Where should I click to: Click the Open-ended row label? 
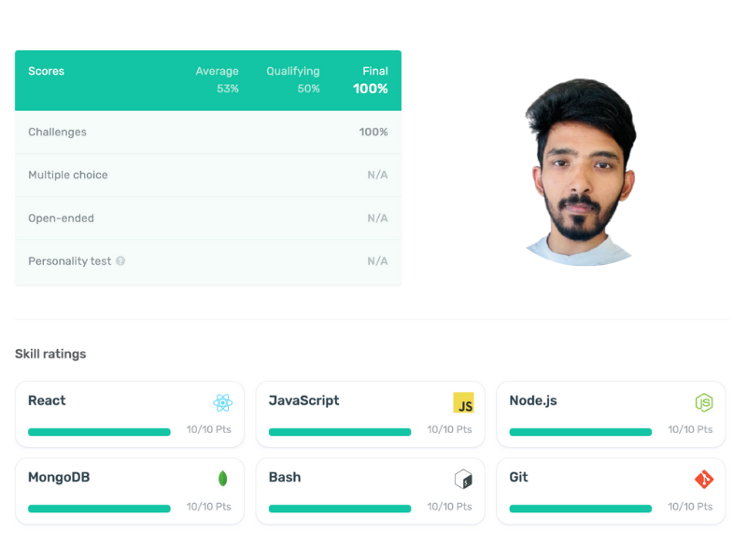tap(61, 218)
